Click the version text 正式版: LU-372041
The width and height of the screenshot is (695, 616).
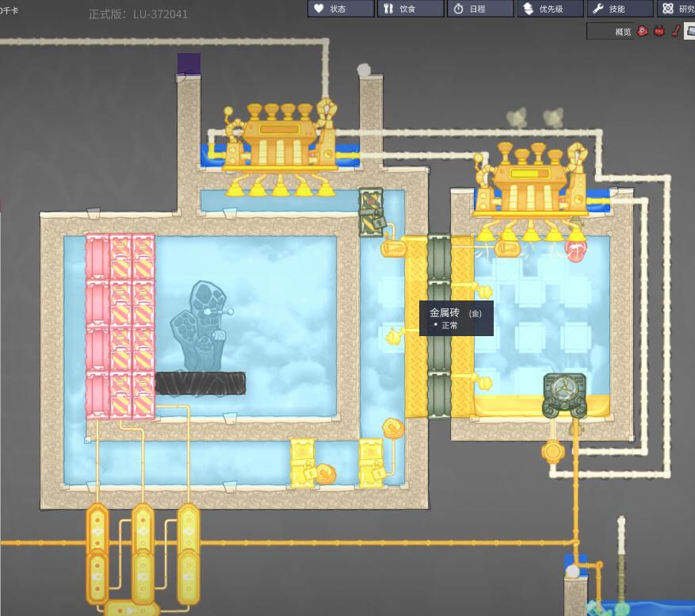click(138, 14)
